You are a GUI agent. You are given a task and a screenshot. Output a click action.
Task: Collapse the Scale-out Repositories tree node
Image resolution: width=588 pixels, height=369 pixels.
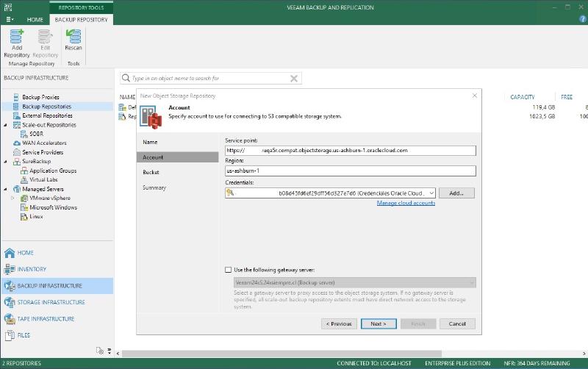coord(5,125)
